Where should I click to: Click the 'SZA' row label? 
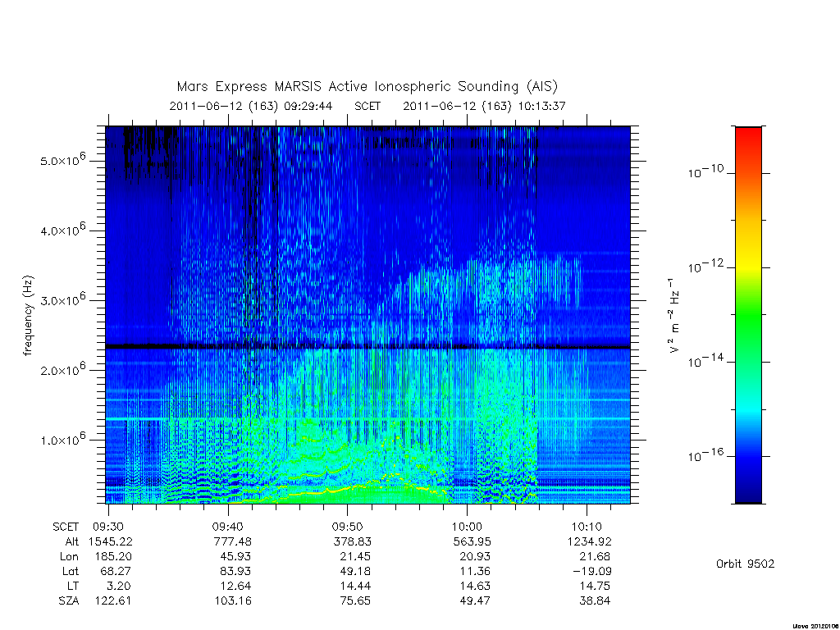pyautogui.click(x=69, y=601)
